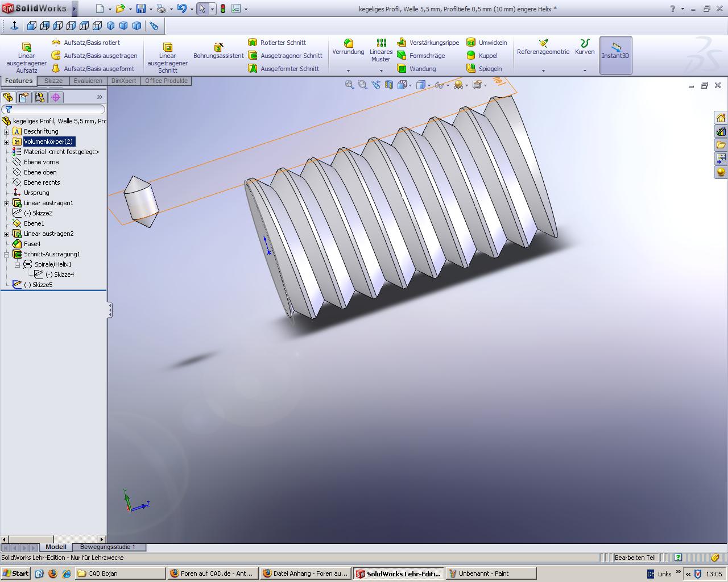Click the feature tree horizontal scrollbar
Image resolution: width=728 pixels, height=582 pixels.
pos(54,539)
